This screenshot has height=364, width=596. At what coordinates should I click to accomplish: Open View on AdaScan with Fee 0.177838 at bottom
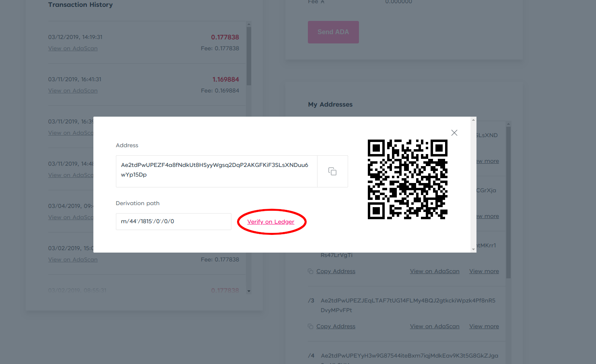point(73,259)
